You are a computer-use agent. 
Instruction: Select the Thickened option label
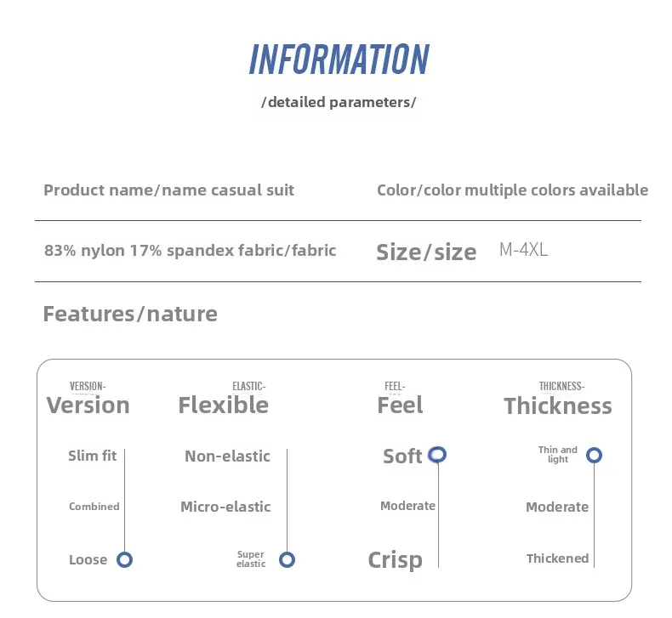coord(557,558)
